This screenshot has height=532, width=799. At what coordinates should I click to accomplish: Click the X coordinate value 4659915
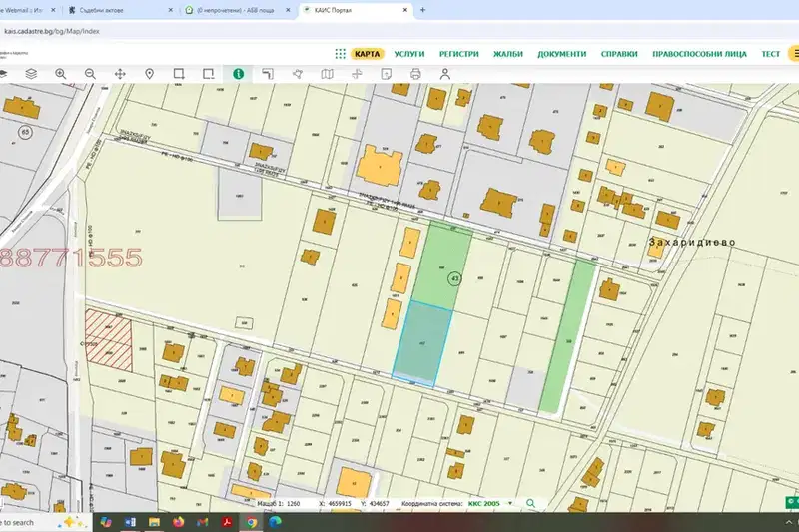(339, 503)
